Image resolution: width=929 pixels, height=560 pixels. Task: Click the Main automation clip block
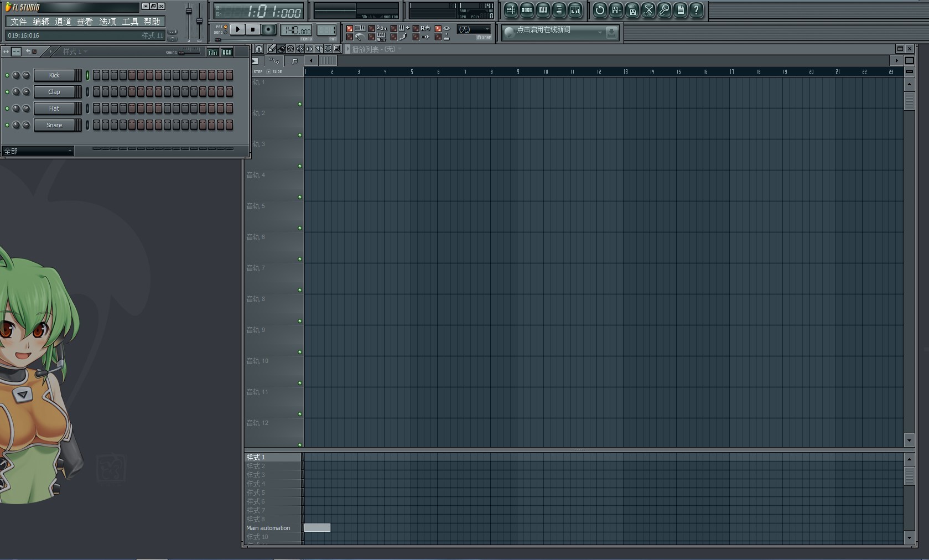tap(317, 528)
